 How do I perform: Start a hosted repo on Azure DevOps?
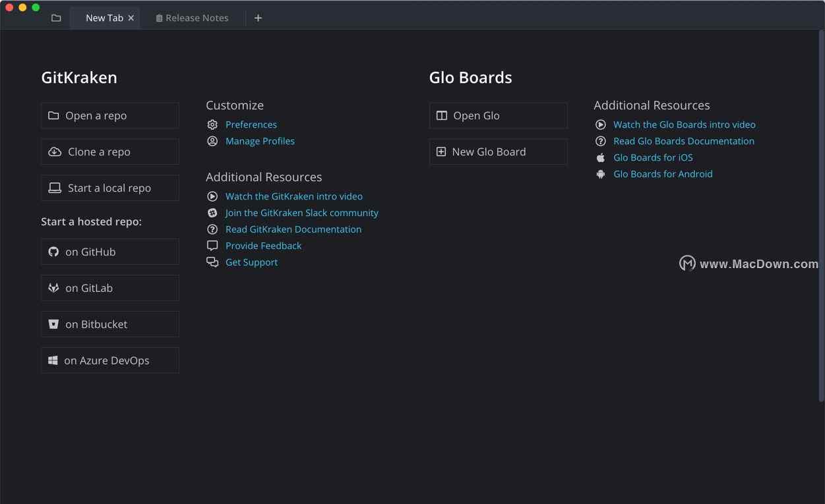point(110,360)
